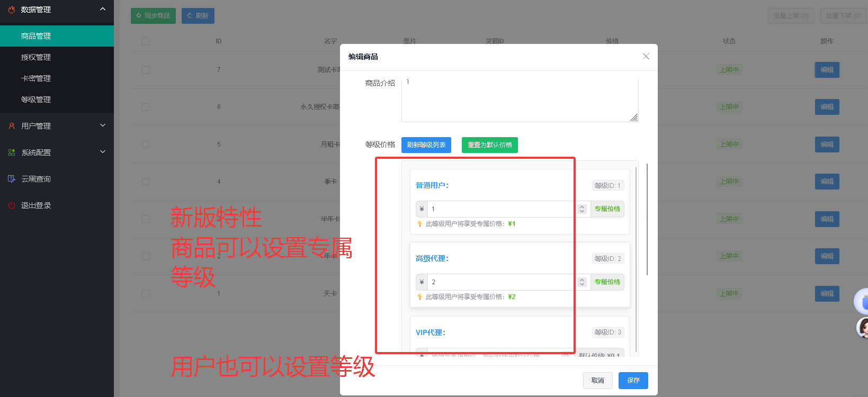This screenshot has width=868, height=397.
Task: Check the row with ID 5
Action: [x=146, y=145]
